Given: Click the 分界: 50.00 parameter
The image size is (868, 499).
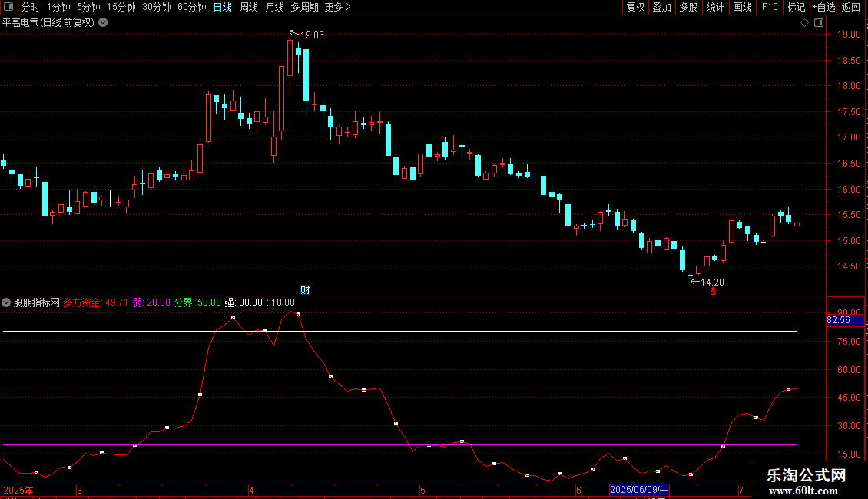Looking at the screenshot, I should pos(197,302).
